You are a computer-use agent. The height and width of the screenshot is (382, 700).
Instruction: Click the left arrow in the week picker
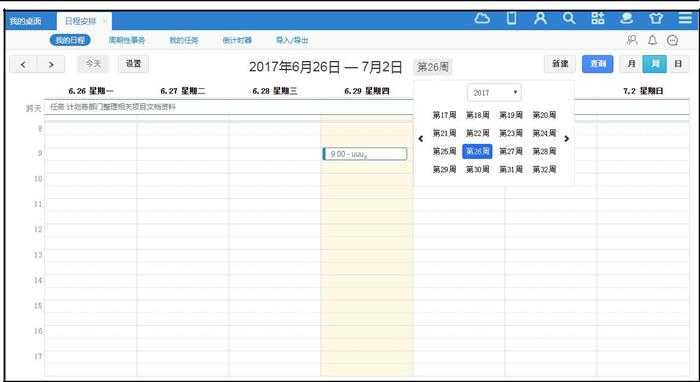coord(421,139)
